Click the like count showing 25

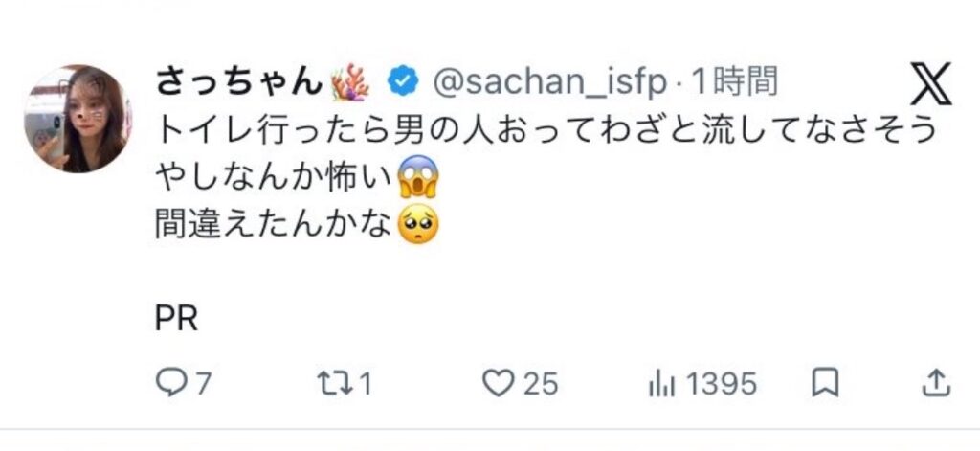(541, 384)
